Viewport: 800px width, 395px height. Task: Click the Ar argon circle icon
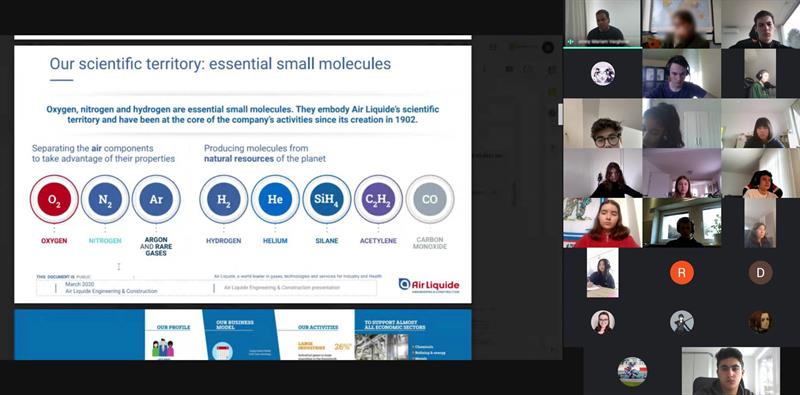pyautogui.click(x=156, y=199)
